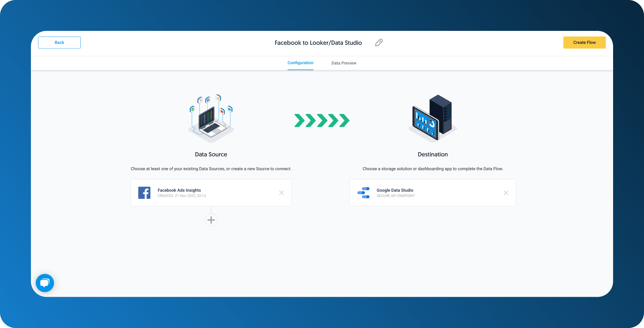Click the Create Flow button
The width and height of the screenshot is (644, 328).
pos(584,42)
